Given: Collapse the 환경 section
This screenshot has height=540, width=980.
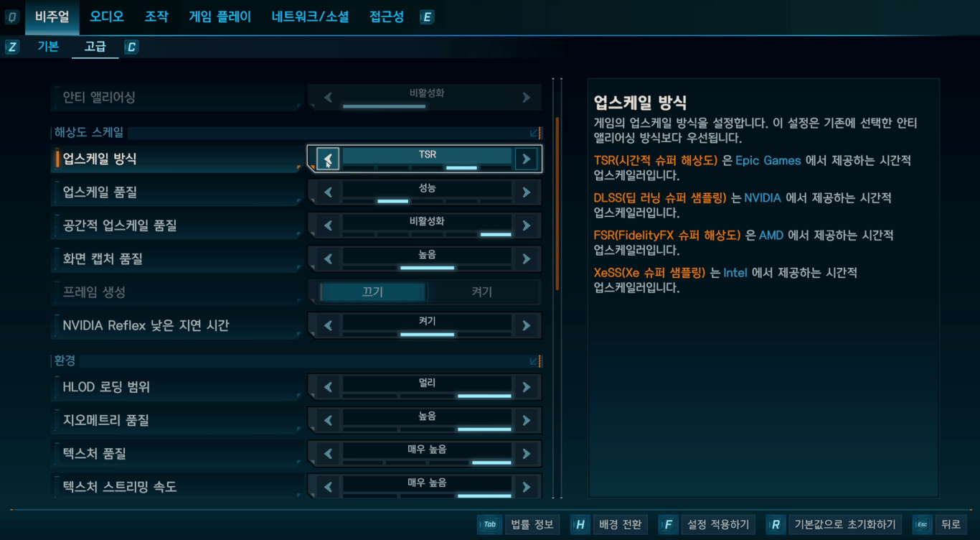Looking at the screenshot, I should [x=535, y=360].
